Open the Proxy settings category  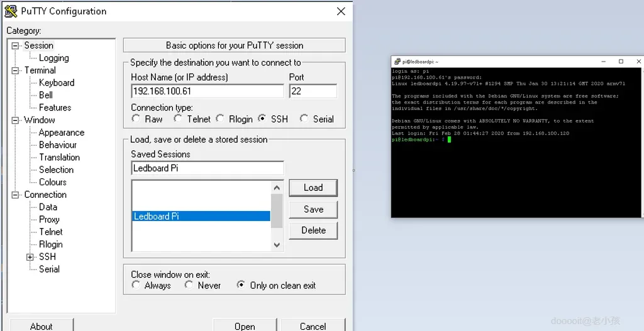coord(49,219)
